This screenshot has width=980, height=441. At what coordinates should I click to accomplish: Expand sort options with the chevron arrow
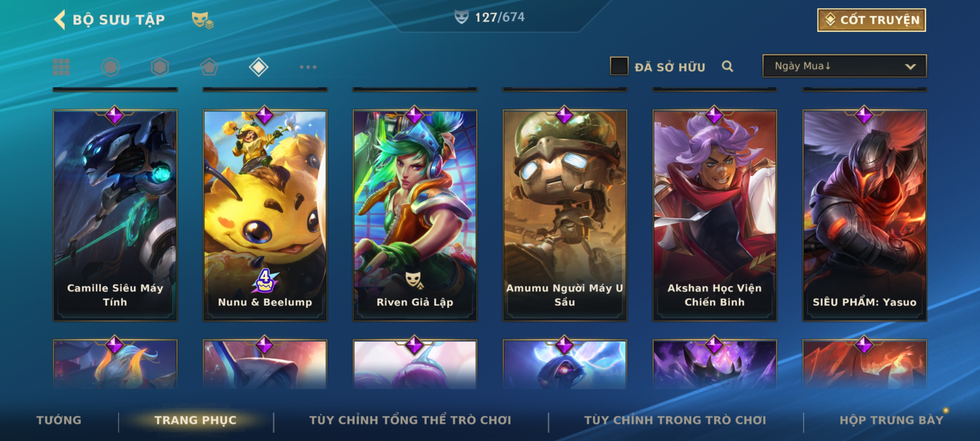coord(910,67)
